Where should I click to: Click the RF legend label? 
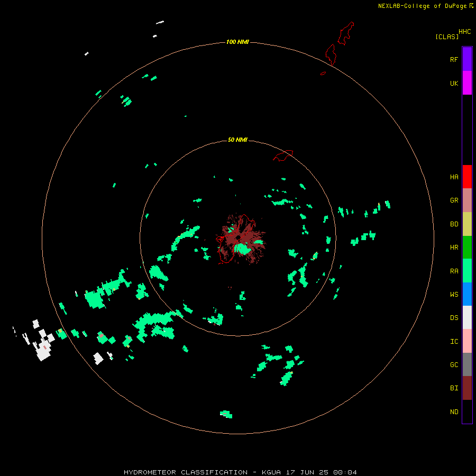pos(454,59)
